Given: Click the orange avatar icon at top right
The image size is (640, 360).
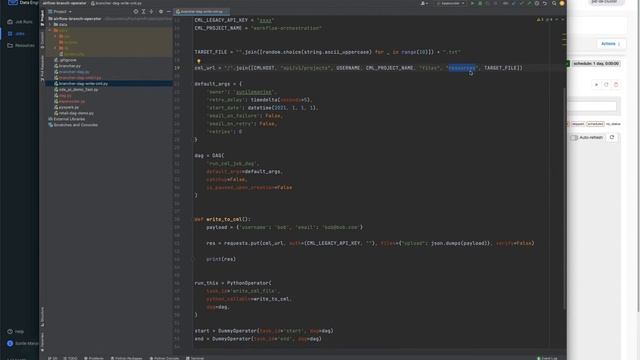Looking at the screenshot, I should (x=562, y=3).
